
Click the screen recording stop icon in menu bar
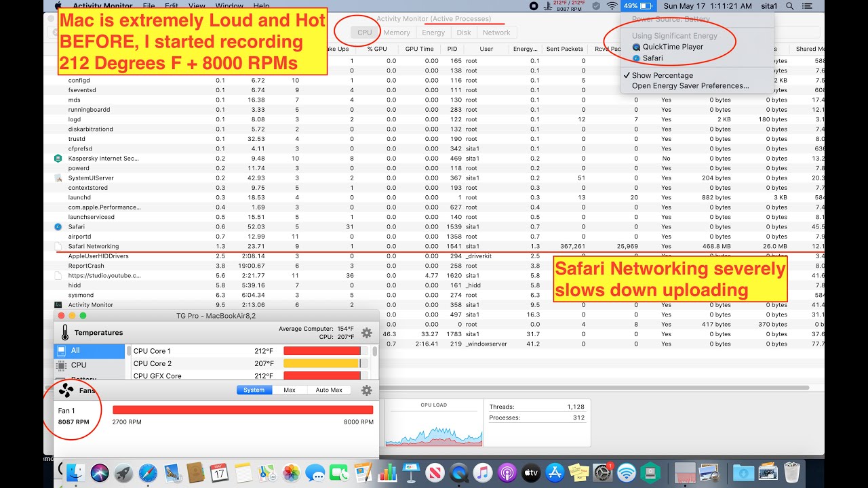[534, 5]
